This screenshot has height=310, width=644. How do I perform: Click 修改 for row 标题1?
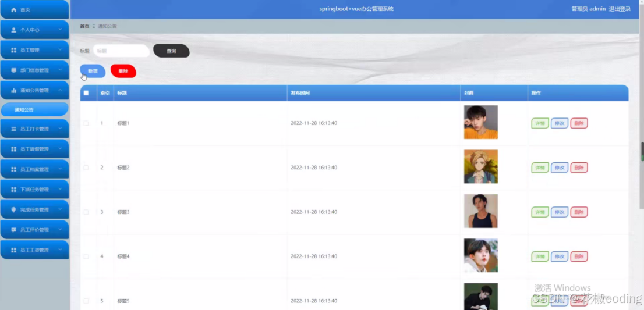pos(560,123)
